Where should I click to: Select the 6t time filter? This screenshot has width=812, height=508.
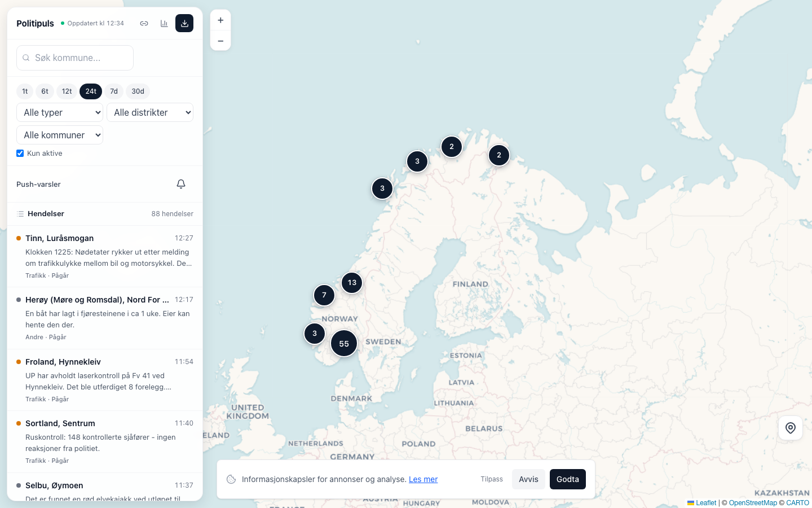click(45, 91)
